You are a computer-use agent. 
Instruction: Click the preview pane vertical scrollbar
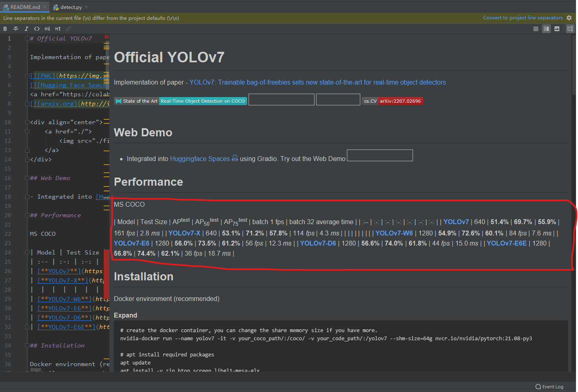pyautogui.click(x=574, y=65)
